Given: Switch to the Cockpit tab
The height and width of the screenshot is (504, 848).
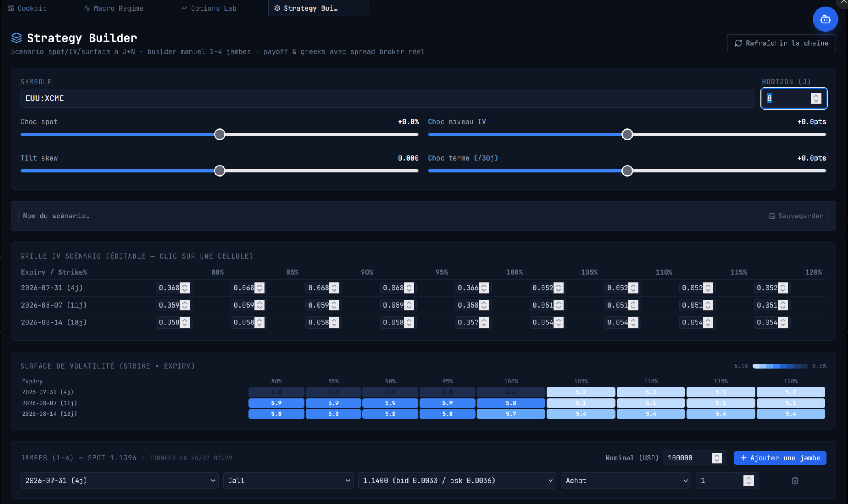Looking at the screenshot, I should (27, 8).
